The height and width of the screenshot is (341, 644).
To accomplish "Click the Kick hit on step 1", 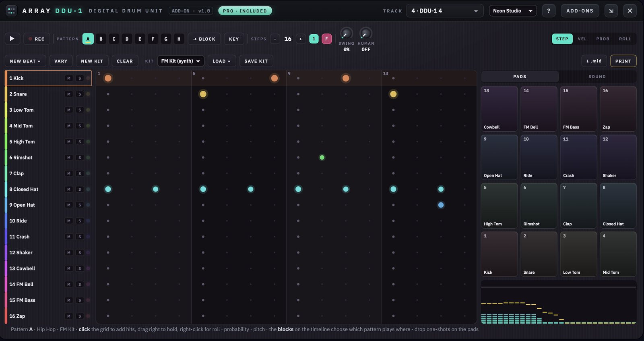I will point(108,78).
